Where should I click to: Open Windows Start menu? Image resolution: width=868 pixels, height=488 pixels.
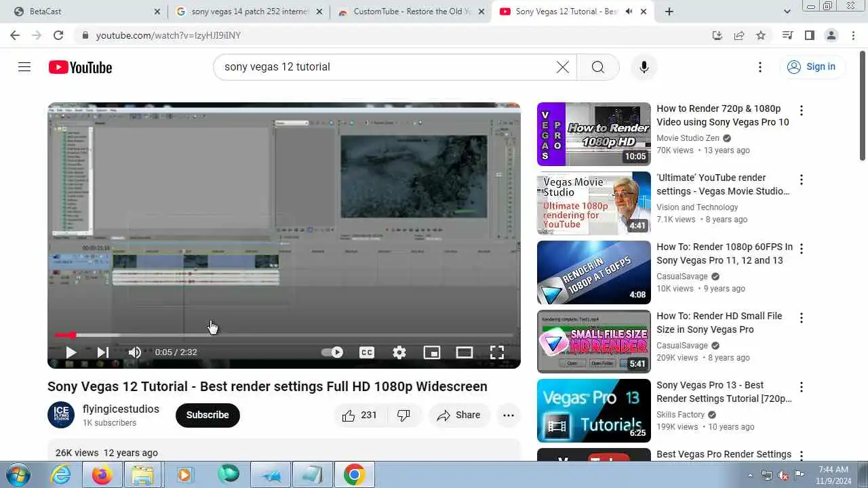tap(18, 474)
